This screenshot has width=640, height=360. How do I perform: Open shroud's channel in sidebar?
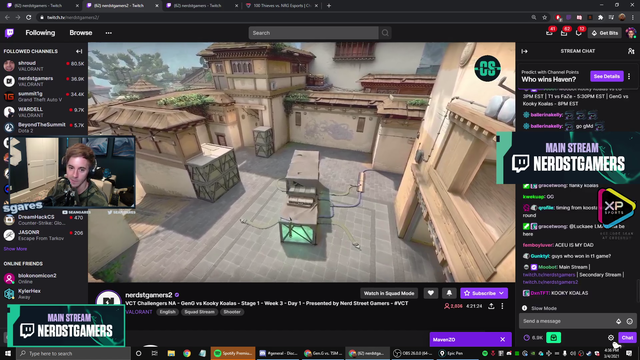click(x=44, y=66)
